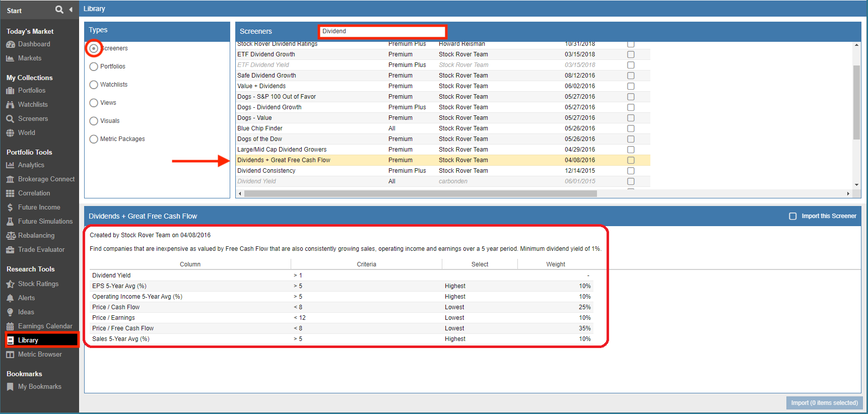Click the Rebalancing scales icon
Image resolution: width=868 pixels, height=414 pixels.
pyautogui.click(x=11, y=236)
